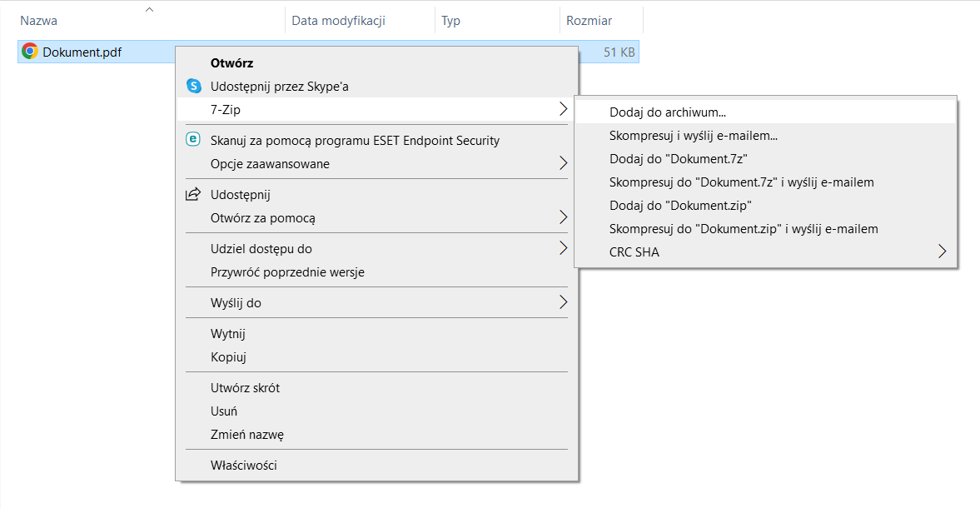Select Zmień nazwę to rename file

coord(247,435)
